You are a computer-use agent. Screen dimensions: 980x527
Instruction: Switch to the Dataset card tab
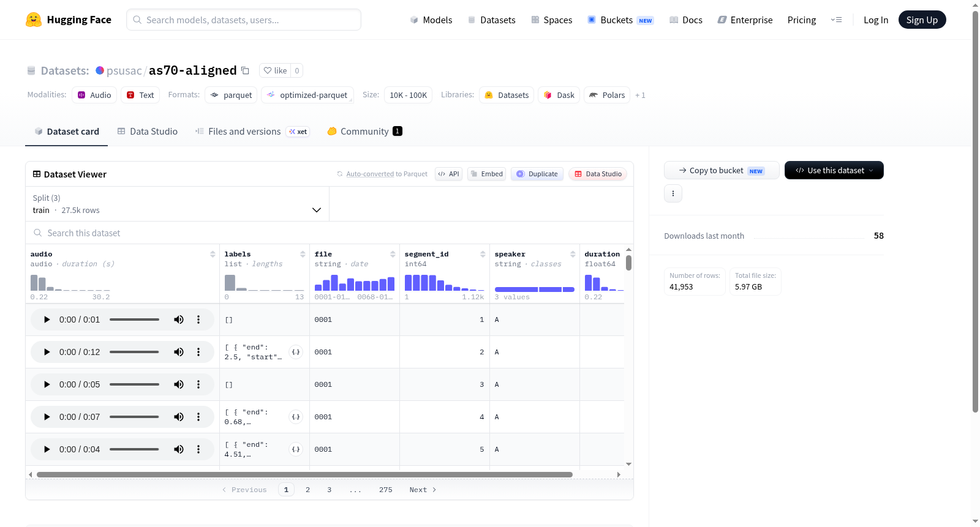(x=67, y=132)
